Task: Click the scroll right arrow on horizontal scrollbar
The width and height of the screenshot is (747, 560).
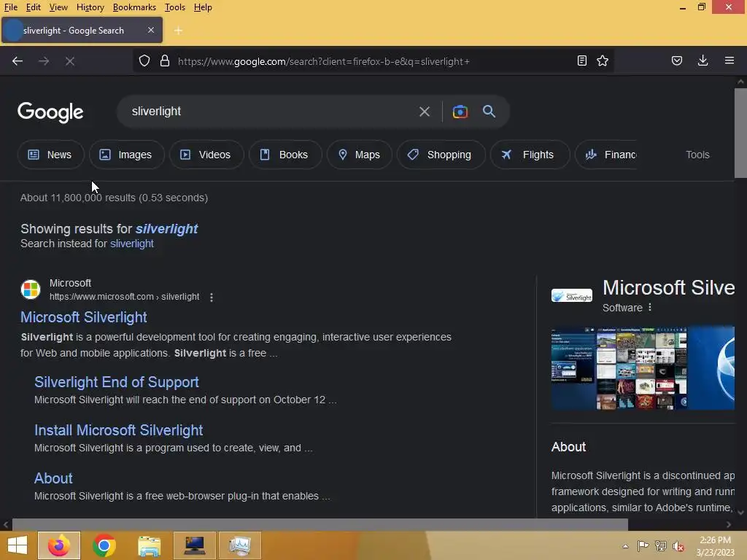Action: click(729, 525)
